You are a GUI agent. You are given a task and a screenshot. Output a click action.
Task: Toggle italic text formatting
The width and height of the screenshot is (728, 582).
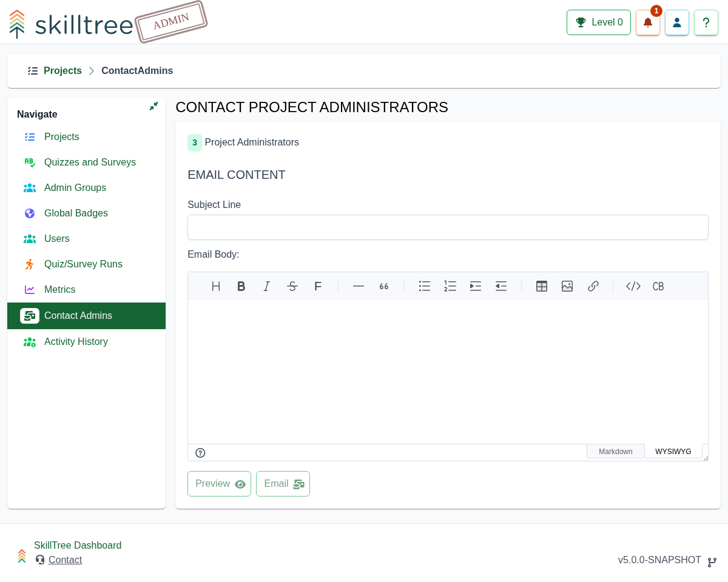[x=267, y=286]
